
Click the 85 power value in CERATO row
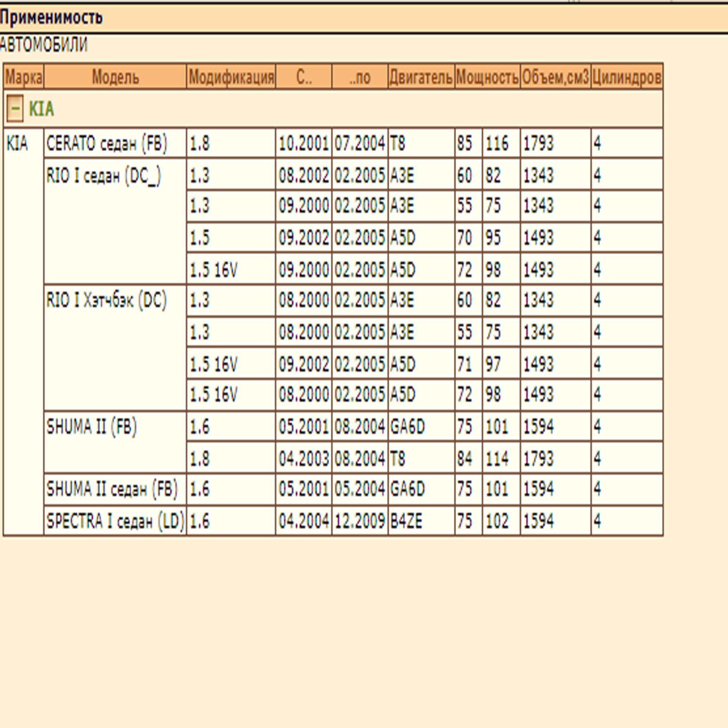pos(469,143)
